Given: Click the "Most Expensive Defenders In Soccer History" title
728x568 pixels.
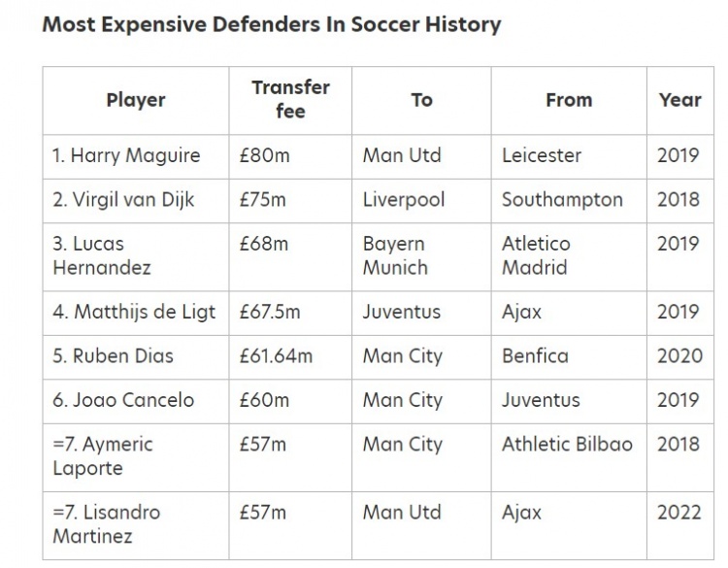Looking at the screenshot, I should 271,24.
